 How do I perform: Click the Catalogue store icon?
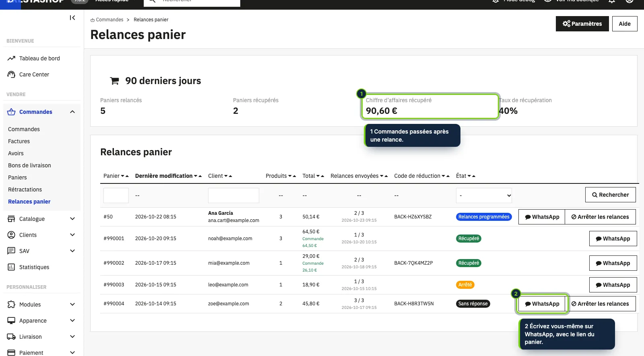(x=11, y=219)
